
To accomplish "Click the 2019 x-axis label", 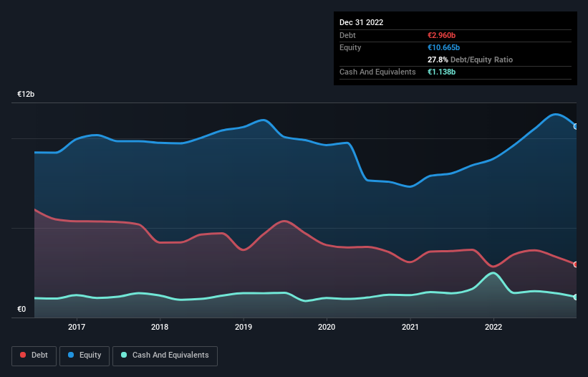I will (x=244, y=327).
